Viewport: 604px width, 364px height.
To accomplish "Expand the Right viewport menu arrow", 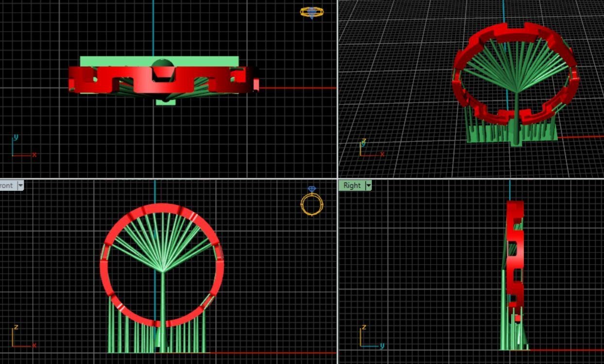I will click(368, 185).
